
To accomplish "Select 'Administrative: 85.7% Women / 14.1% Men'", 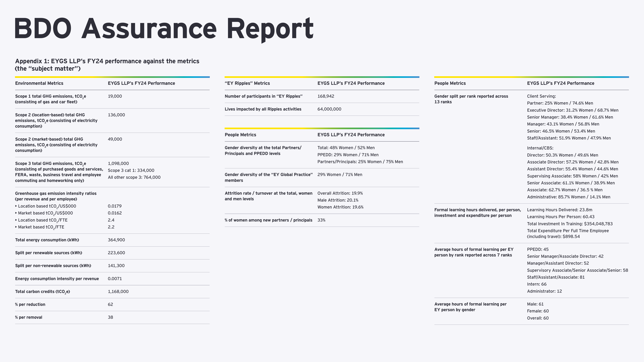I will tap(568, 197).
